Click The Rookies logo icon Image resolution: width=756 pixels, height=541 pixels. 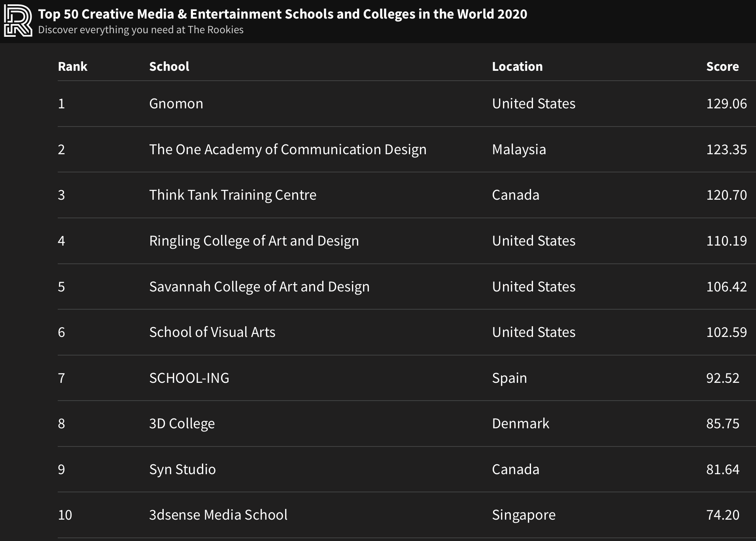pyautogui.click(x=18, y=21)
